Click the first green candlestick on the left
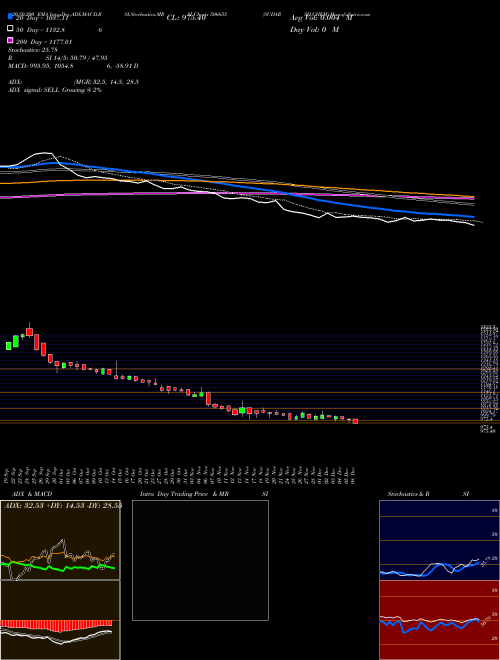 coord(8,346)
